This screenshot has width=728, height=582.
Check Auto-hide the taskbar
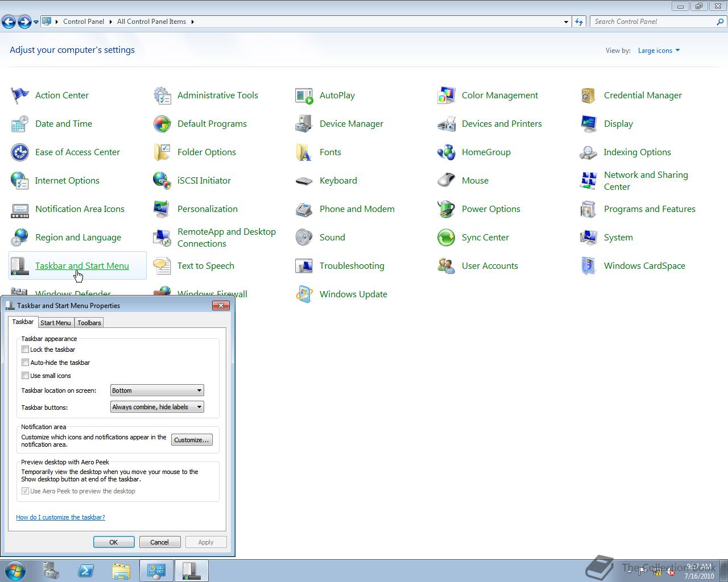pyautogui.click(x=25, y=363)
